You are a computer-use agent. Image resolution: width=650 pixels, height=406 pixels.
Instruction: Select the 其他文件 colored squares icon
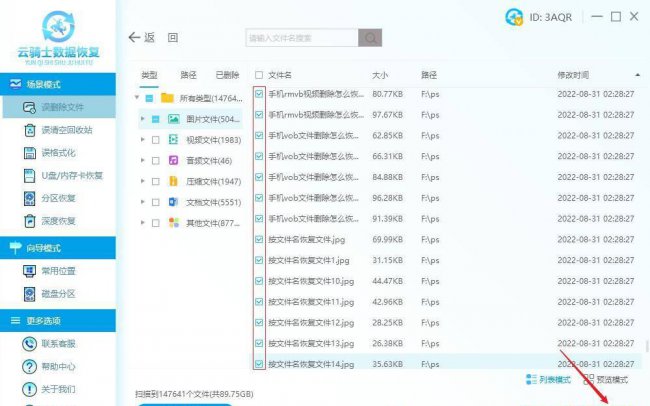click(x=174, y=223)
